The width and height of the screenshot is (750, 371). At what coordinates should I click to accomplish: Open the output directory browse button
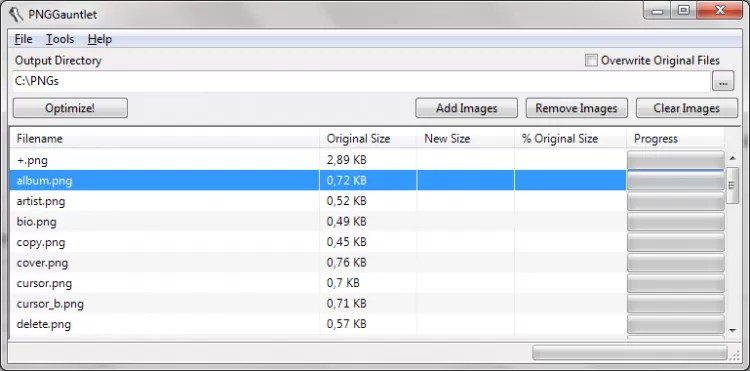[723, 81]
